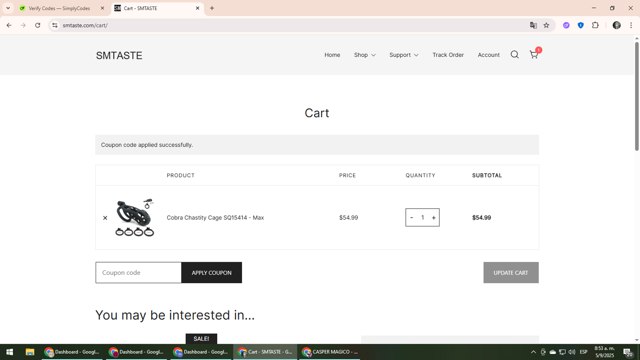
Task: Click the SALE! badge
Action: click(201, 339)
